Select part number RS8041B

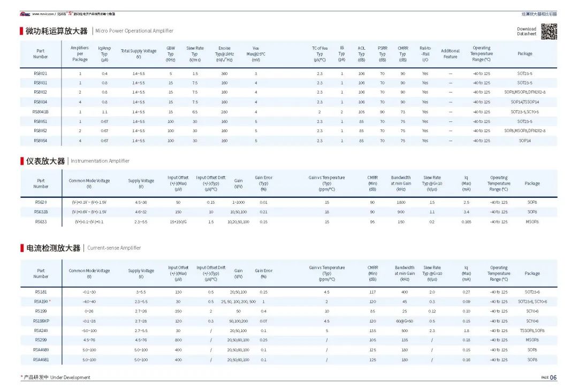[41, 112]
